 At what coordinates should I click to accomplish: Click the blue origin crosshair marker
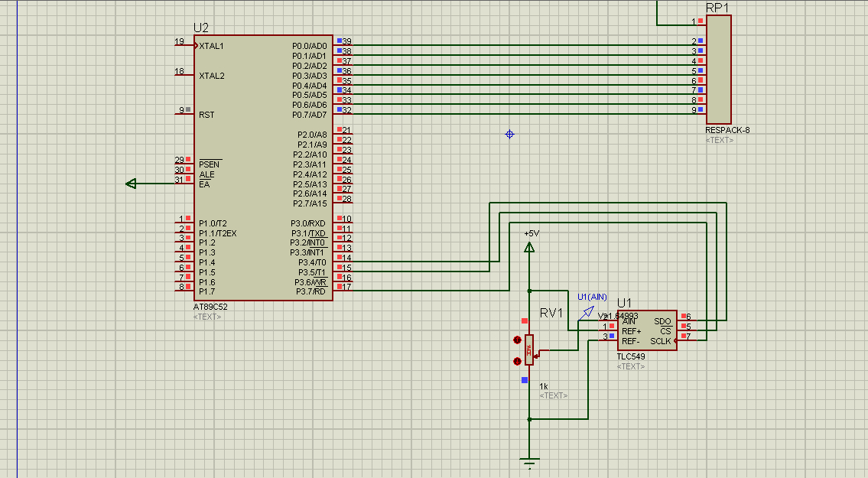510,134
